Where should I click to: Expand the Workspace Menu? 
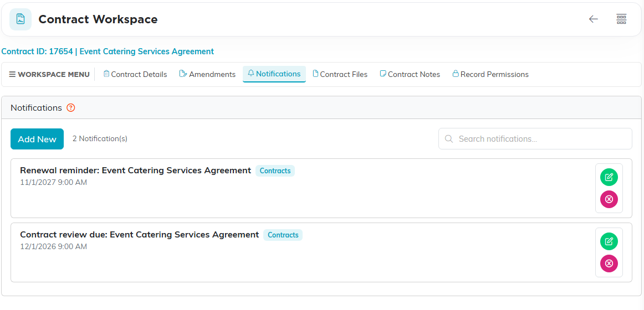[49, 75]
